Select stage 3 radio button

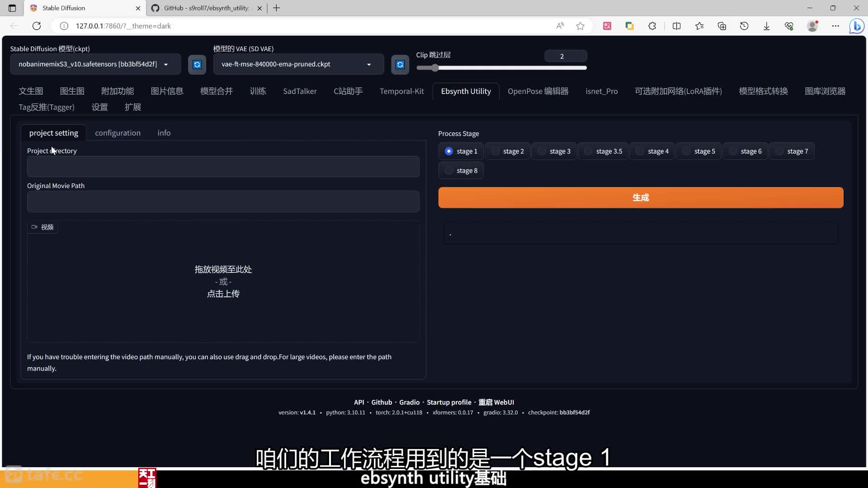[x=554, y=151]
